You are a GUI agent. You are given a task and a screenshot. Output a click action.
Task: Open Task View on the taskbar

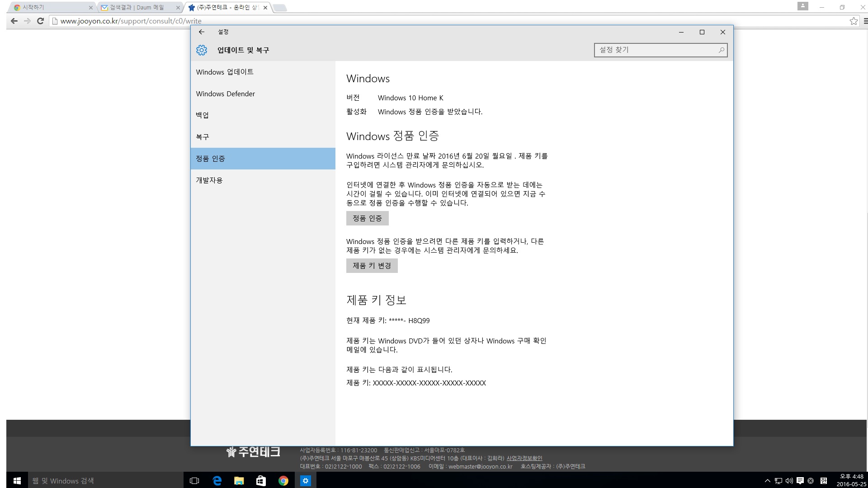pos(194,480)
